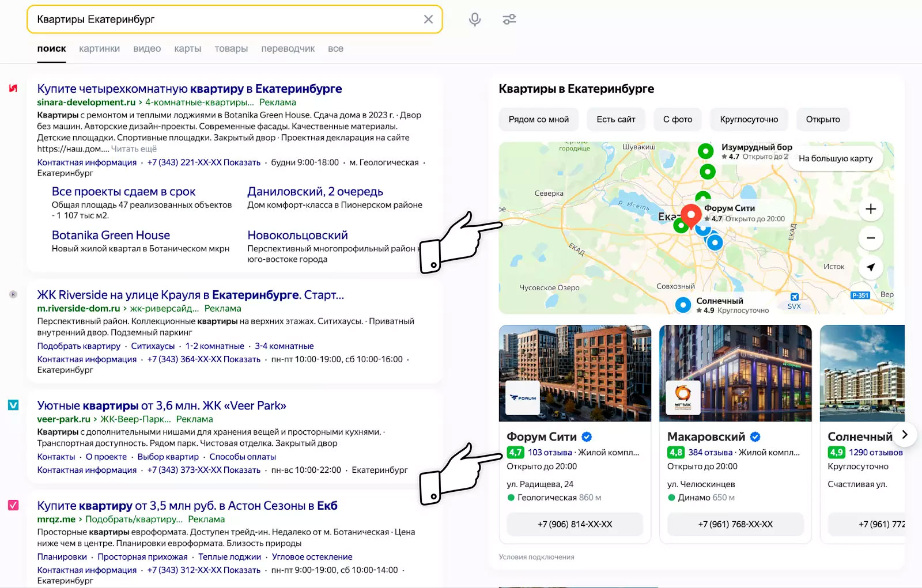922x588 pixels.
Task: Open Ситихаусы link
Action: [153, 346]
